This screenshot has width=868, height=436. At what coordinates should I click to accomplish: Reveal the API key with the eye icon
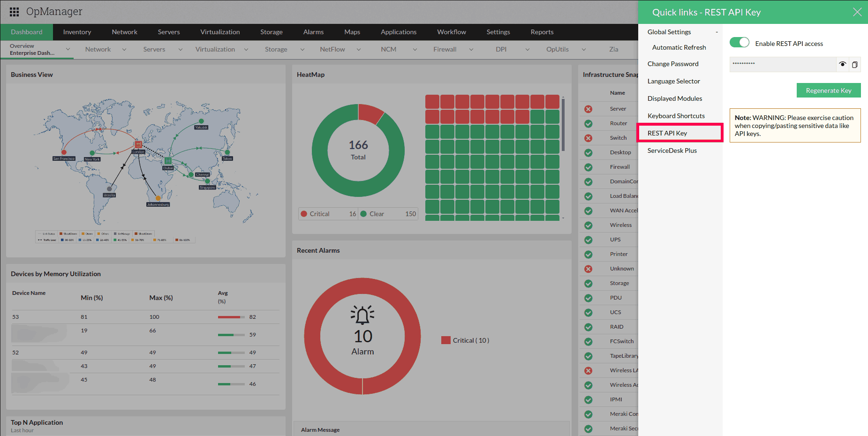click(843, 64)
